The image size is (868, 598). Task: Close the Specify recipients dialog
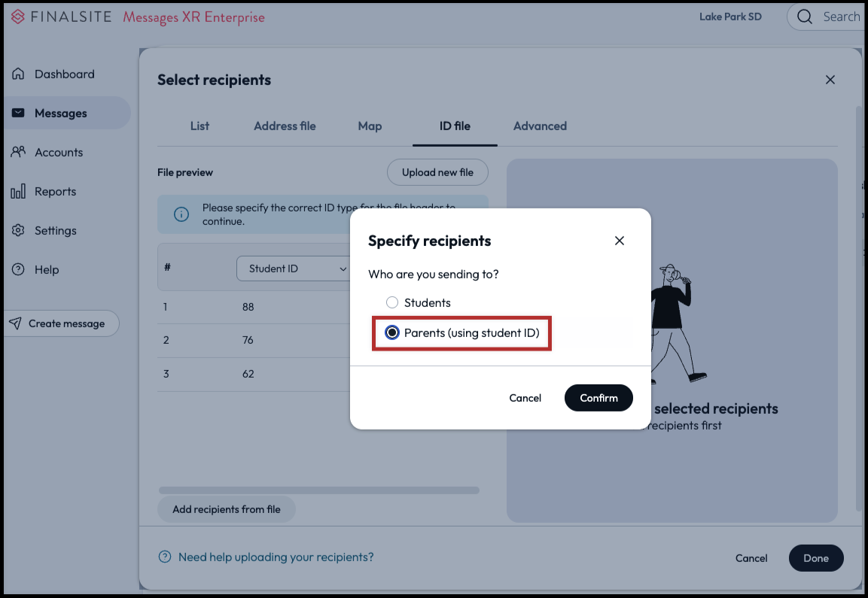point(620,241)
